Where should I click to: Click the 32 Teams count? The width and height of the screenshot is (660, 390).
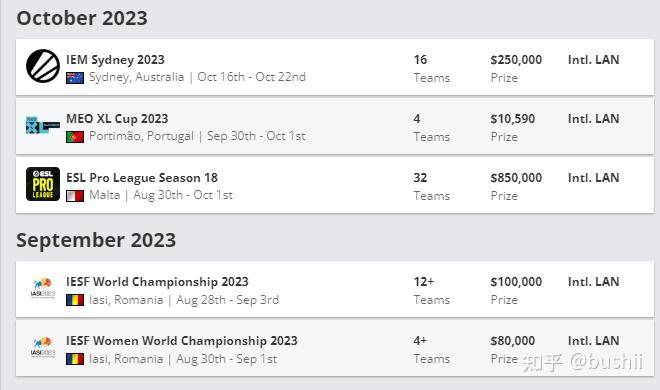[x=431, y=186]
